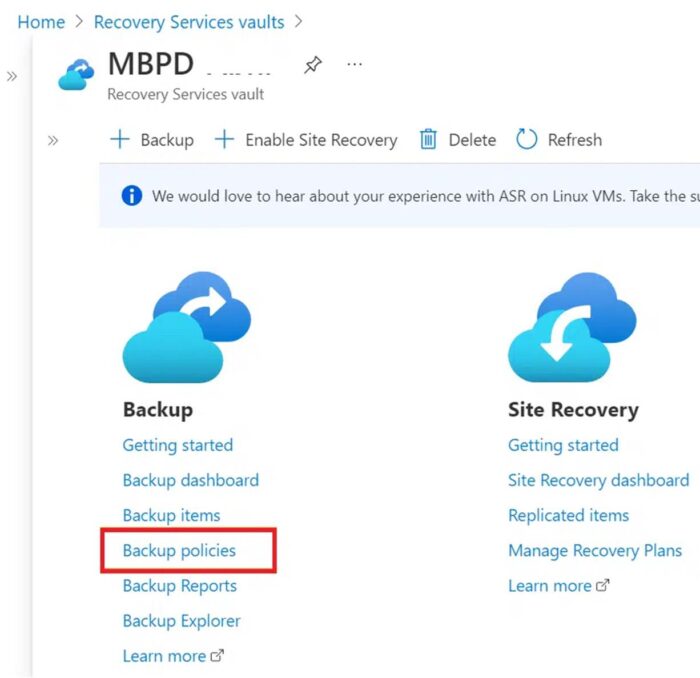
Task: Click Enable Site Recovery in the toolbar
Action: point(321,140)
